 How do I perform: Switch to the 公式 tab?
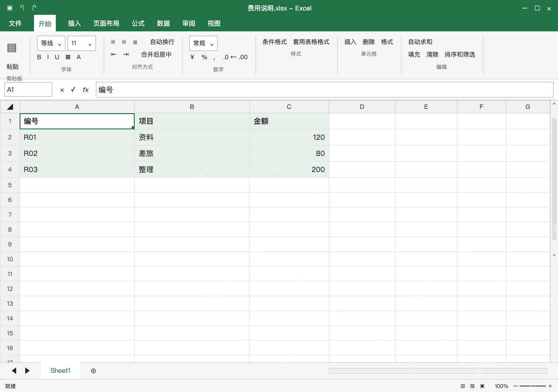pyautogui.click(x=138, y=24)
